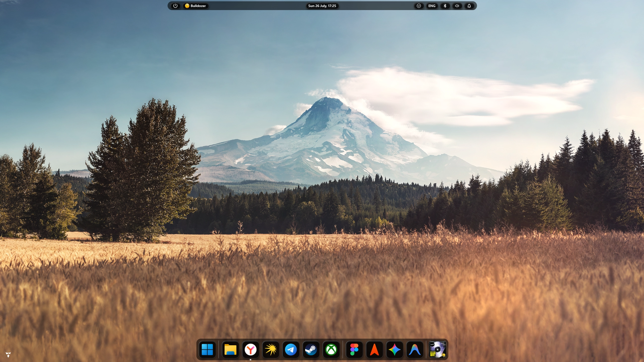Launch Yandex Browser from the dock
The image size is (644, 362).
[x=251, y=349]
